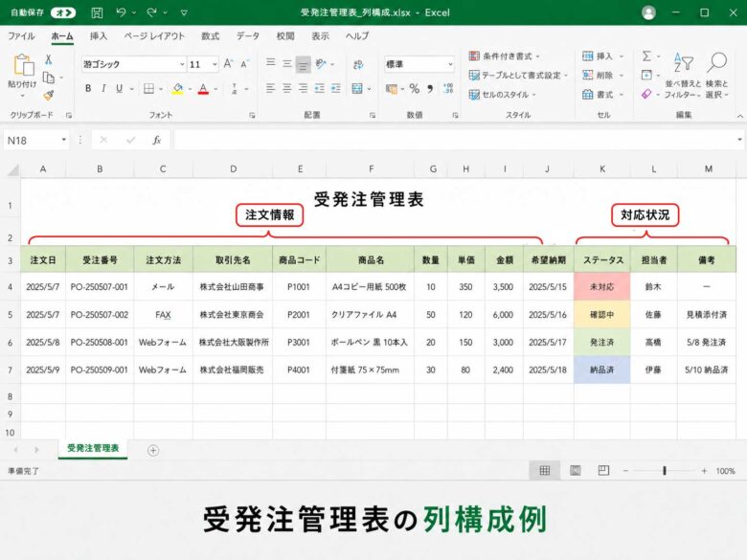This screenshot has height=560, width=747.
Task: Click zoom out minus button
Action: pyautogui.click(x=626, y=470)
